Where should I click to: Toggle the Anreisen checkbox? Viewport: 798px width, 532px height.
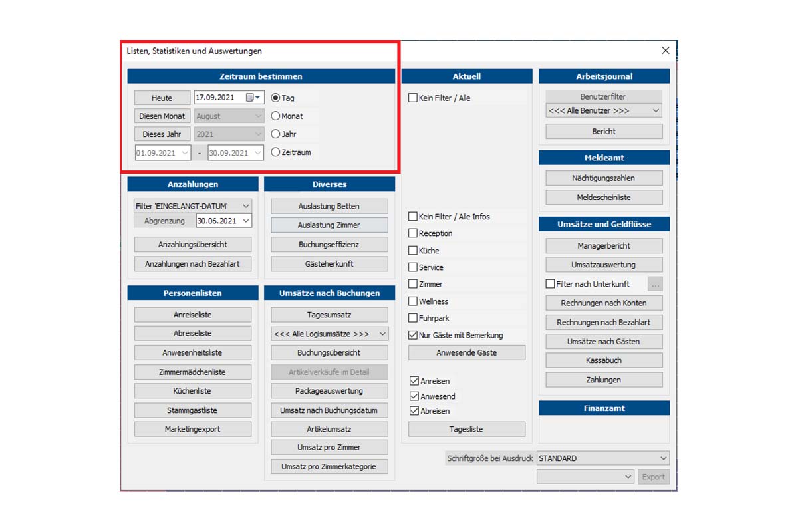pyautogui.click(x=414, y=381)
